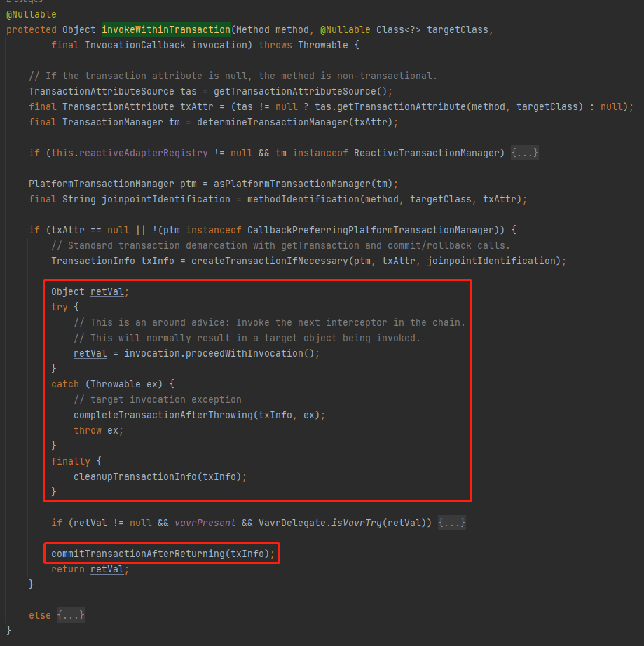Click the 'This is an around advice' comment
Viewport: 644px width, 646px height.
[270, 322]
